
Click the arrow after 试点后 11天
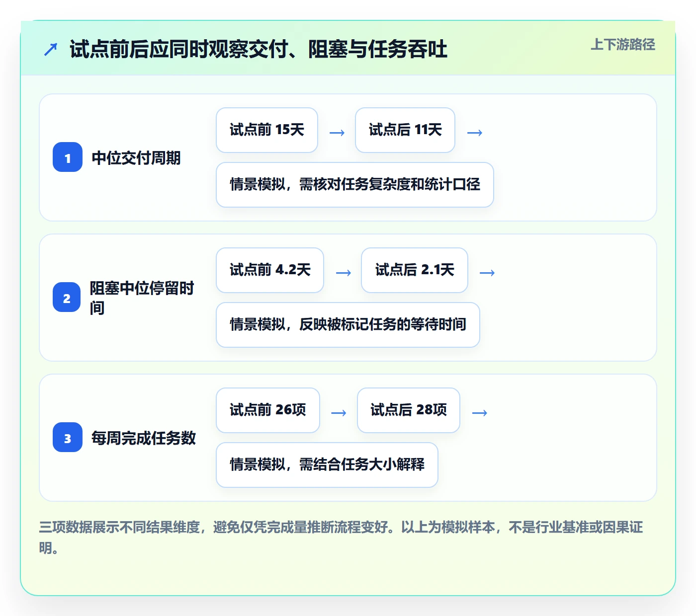(x=475, y=133)
